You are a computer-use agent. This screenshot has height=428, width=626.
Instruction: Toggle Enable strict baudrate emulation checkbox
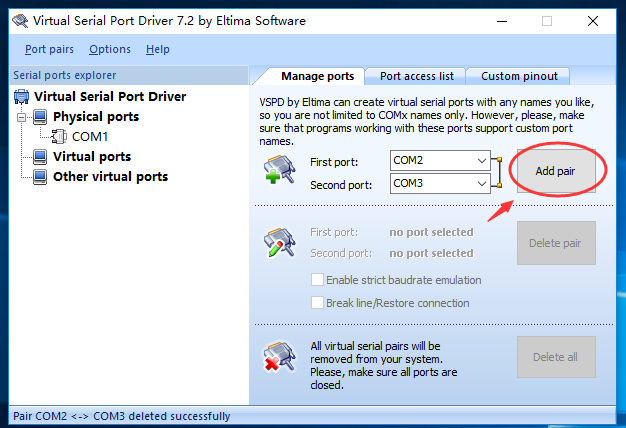(317, 279)
